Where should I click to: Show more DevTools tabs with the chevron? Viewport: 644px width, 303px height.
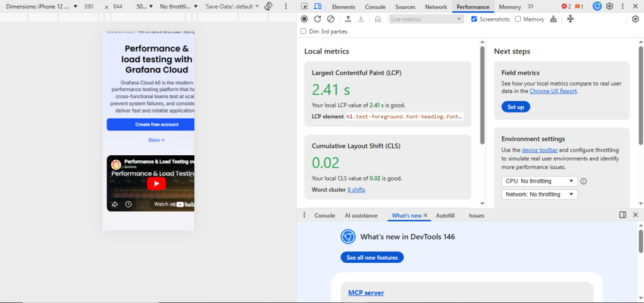click(531, 6)
